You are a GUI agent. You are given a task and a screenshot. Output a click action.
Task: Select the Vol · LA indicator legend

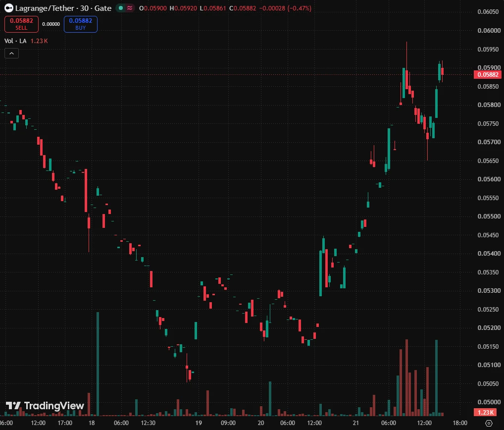15,41
